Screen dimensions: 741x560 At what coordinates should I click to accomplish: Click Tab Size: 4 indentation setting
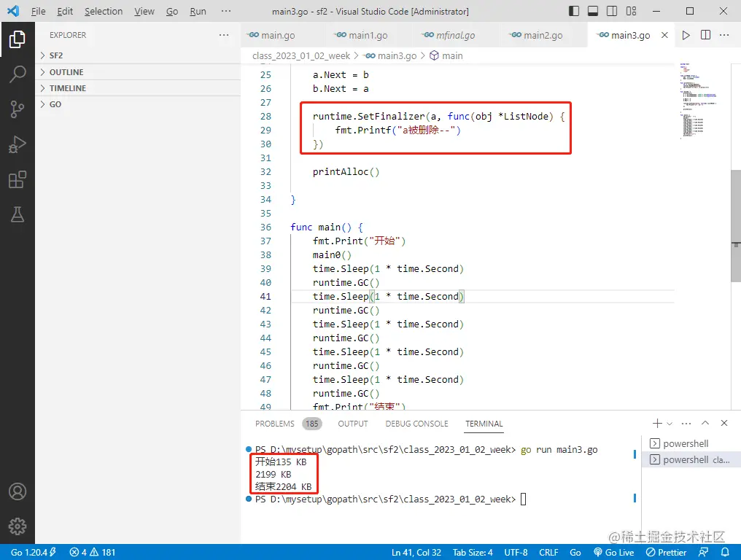473,552
